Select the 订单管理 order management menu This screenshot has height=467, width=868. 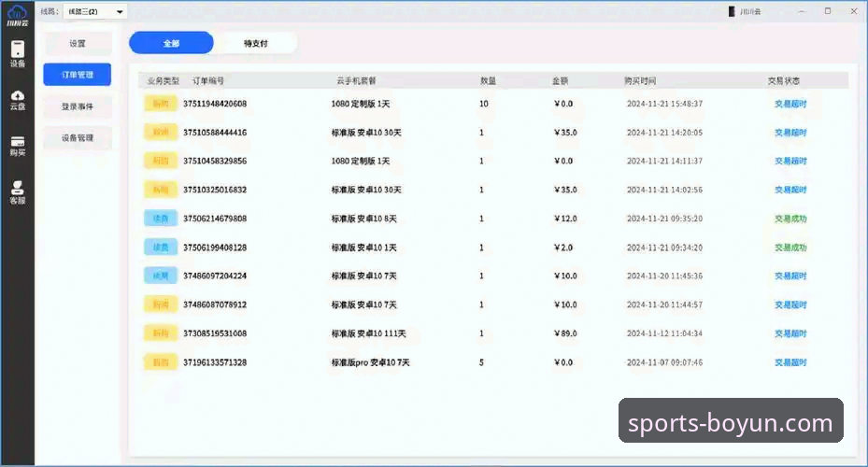coord(78,75)
